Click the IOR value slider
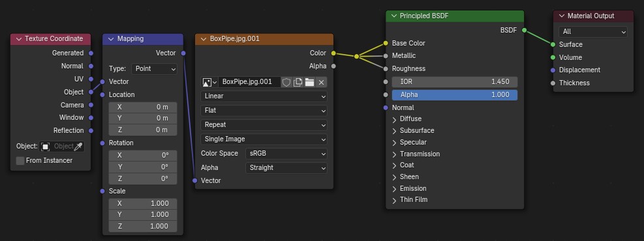The image size is (644, 241). coord(455,81)
